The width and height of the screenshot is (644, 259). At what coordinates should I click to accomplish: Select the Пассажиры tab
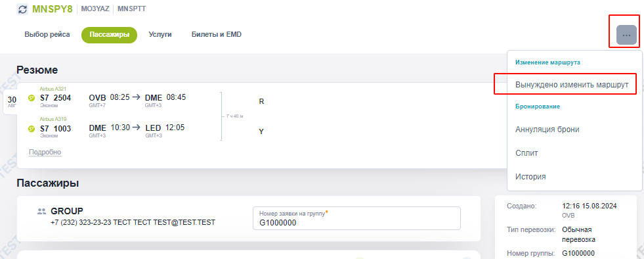(x=109, y=35)
